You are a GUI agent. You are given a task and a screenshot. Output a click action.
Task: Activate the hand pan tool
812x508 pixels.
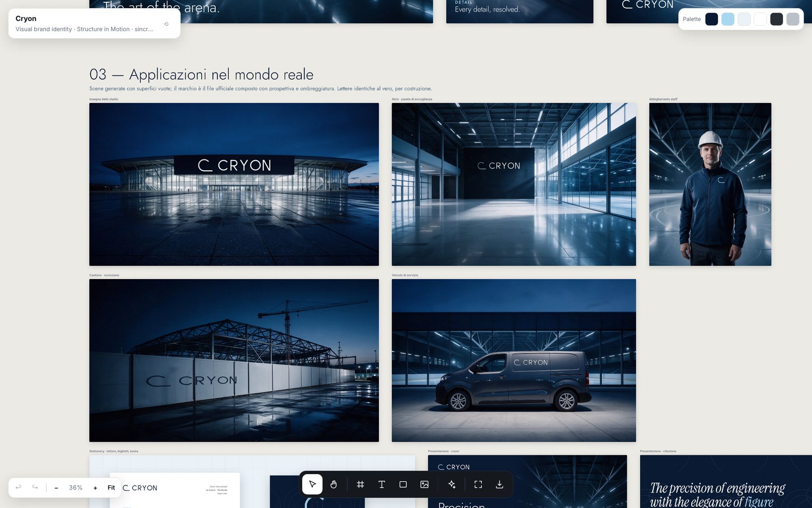[x=333, y=484]
